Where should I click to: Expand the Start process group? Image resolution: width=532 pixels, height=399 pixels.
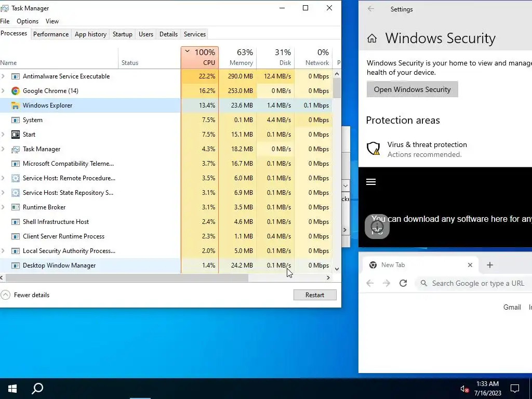(3, 135)
